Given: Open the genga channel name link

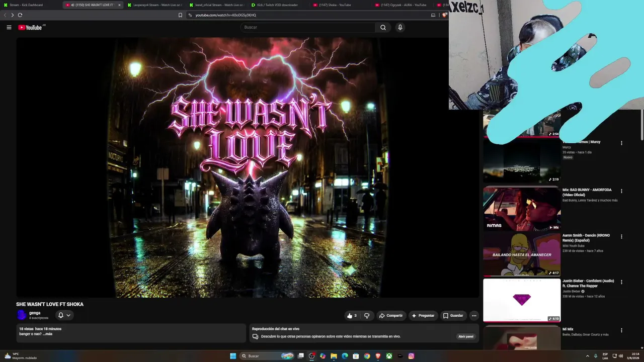Looking at the screenshot, I should pyautogui.click(x=35, y=313).
